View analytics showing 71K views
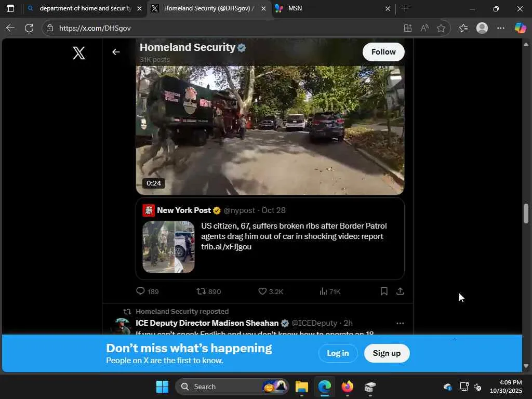 click(x=330, y=291)
